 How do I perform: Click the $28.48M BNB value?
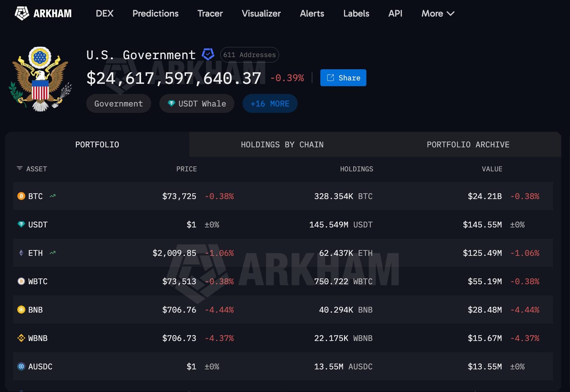(485, 310)
